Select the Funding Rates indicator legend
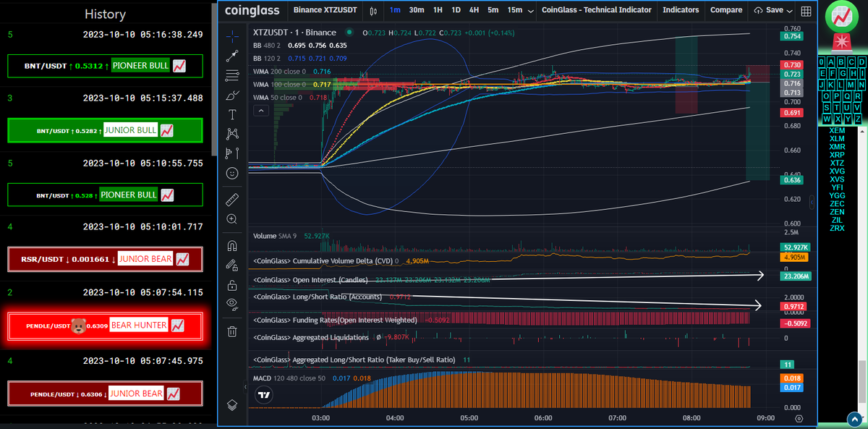The height and width of the screenshot is (429, 868). tap(335, 320)
